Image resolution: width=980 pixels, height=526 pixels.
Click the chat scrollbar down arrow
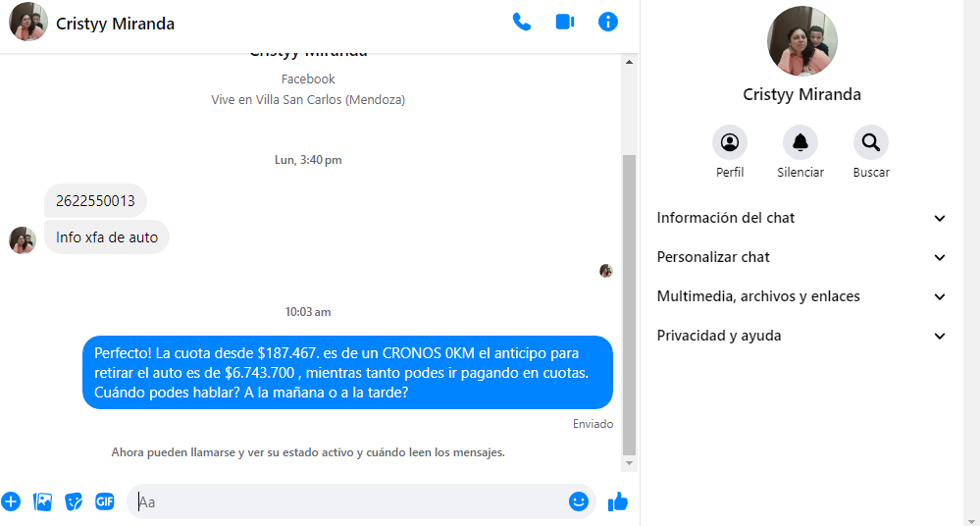(x=630, y=463)
